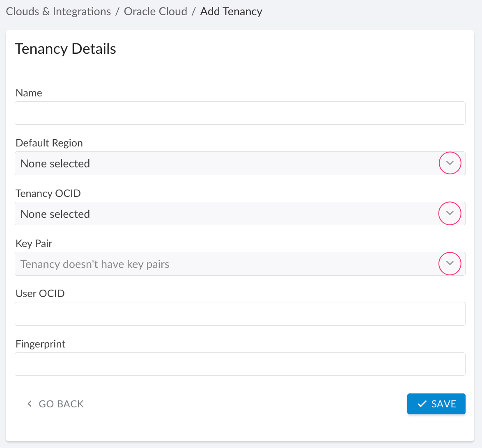Click the chevron icon on Default Region dropdown
Screen dimensions: 482x448
click(450, 163)
